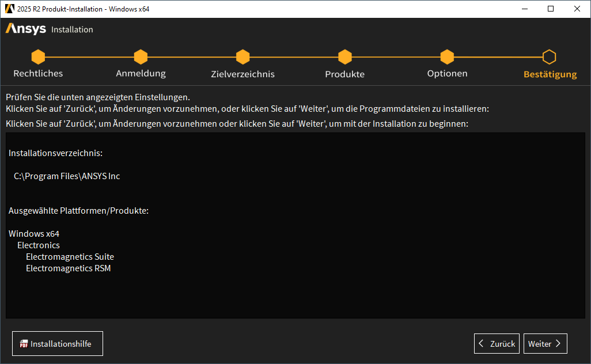
Task: Select the Rechtliches step label
Action: (38, 74)
